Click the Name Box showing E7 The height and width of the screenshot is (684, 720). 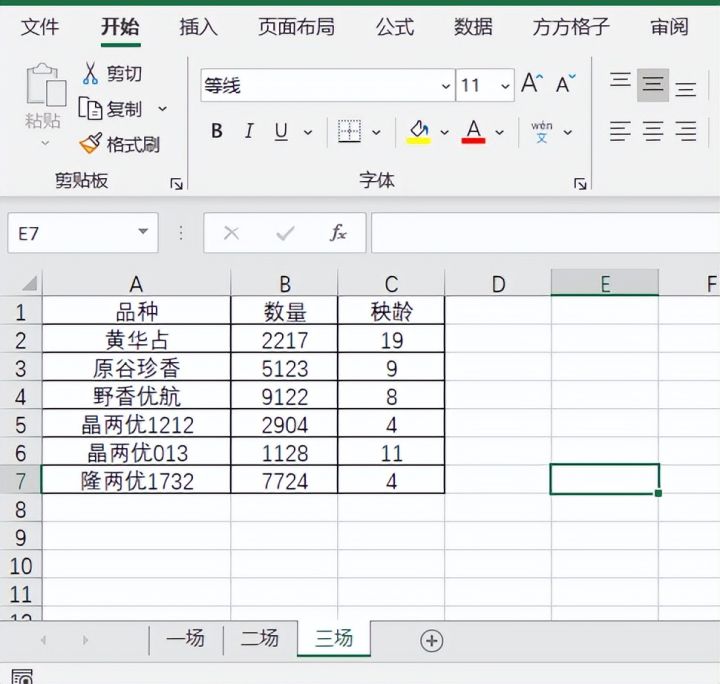[83, 233]
